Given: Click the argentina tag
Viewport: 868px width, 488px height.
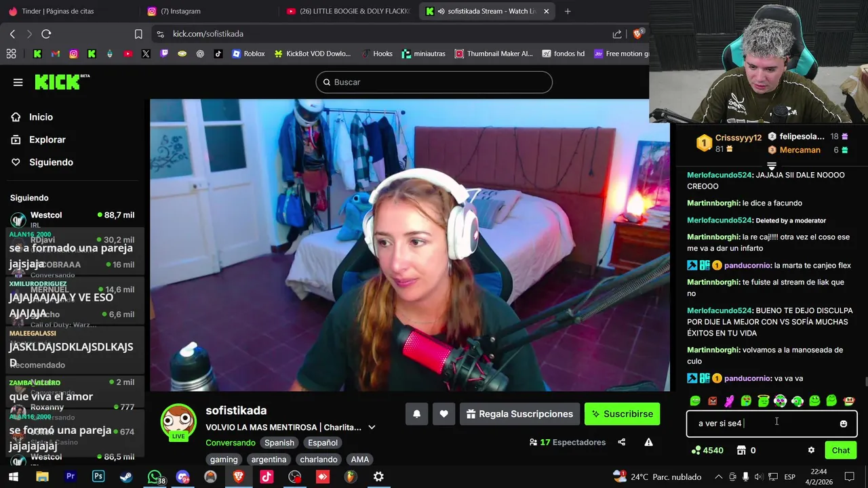Looking at the screenshot, I should pyautogui.click(x=269, y=460).
